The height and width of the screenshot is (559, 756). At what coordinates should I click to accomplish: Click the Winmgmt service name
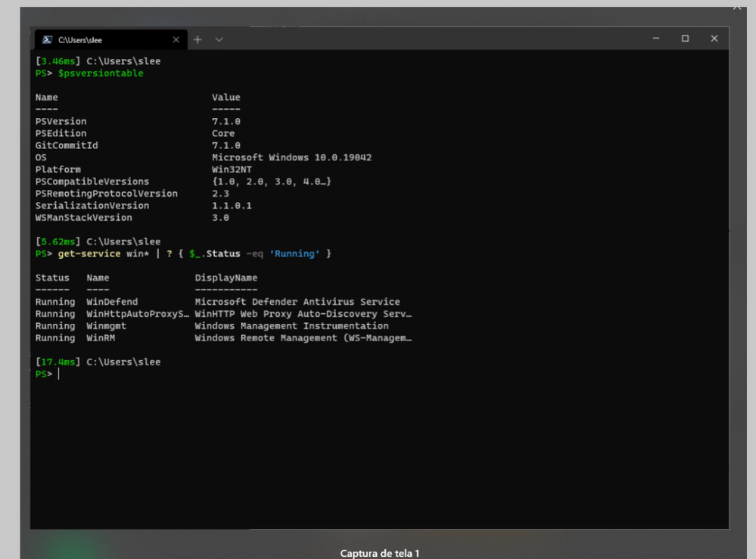pos(106,326)
